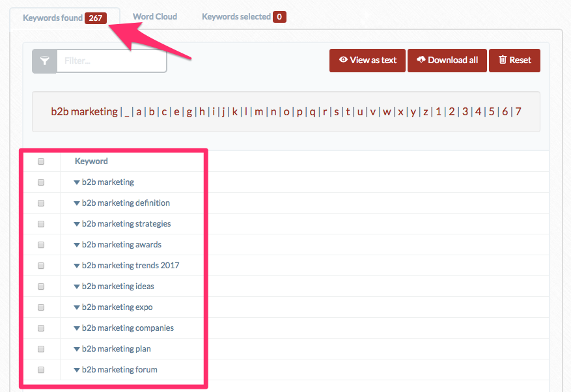
Task: Click the View as text button
Action: click(367, 60)
